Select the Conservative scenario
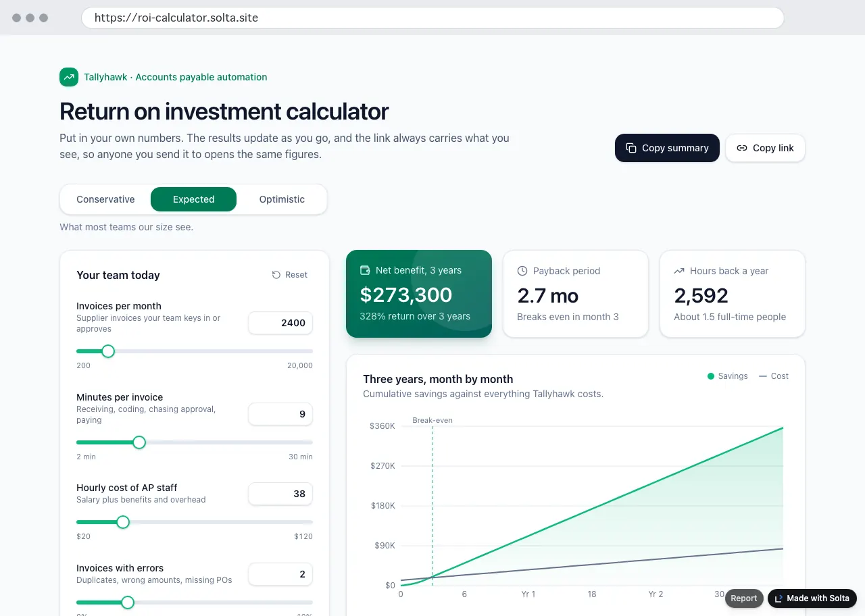865x616 pixels. pos(105,199)
